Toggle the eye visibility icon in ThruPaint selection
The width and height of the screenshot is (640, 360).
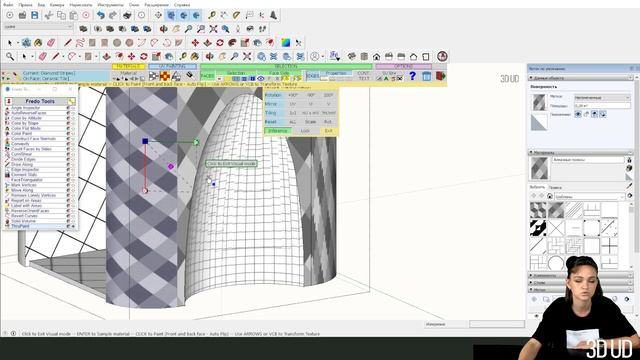pyautogui.click(x=260, y=78)
